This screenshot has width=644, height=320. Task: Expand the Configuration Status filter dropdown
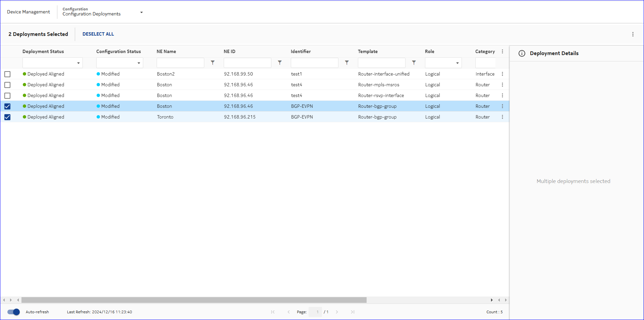click(139, 63)
